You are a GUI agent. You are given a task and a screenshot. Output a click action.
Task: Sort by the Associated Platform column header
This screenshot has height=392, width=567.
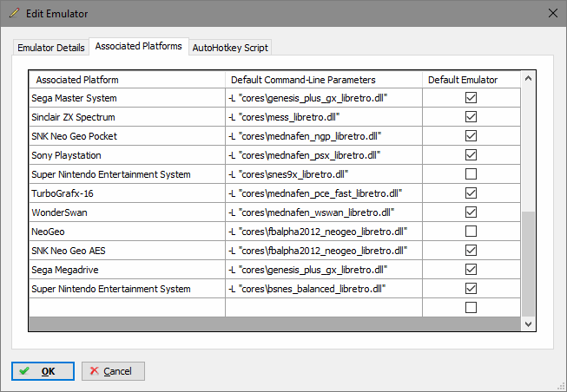click(x=127, y=80)
